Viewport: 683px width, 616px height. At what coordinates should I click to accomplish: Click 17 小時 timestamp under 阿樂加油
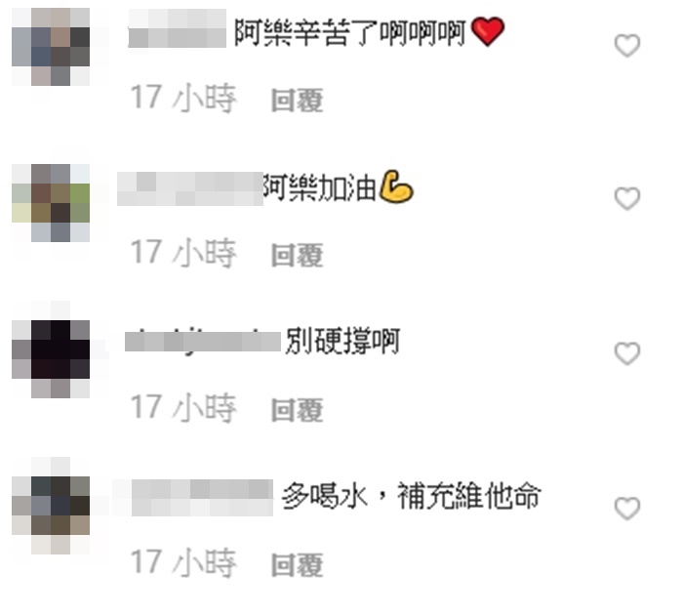click(183, 253)
